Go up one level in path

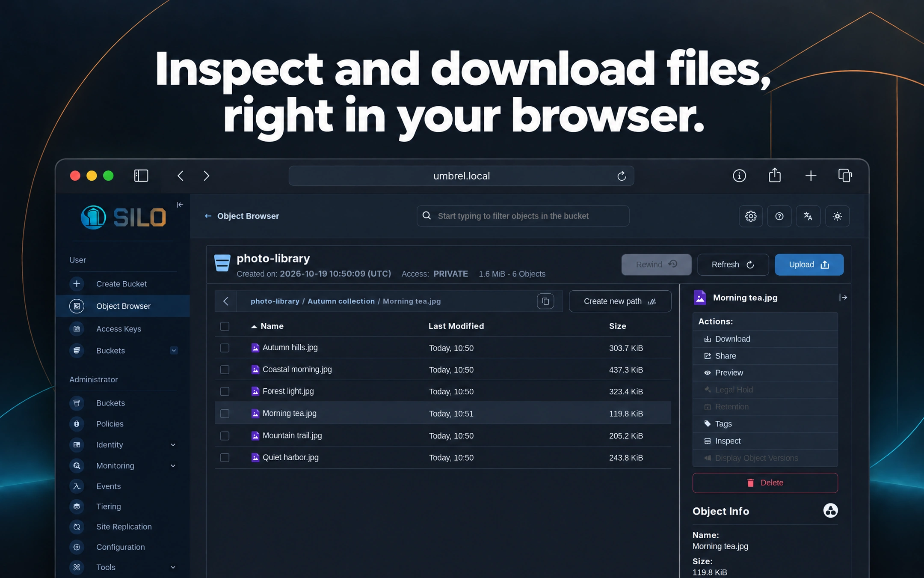[x=226, y=301]
